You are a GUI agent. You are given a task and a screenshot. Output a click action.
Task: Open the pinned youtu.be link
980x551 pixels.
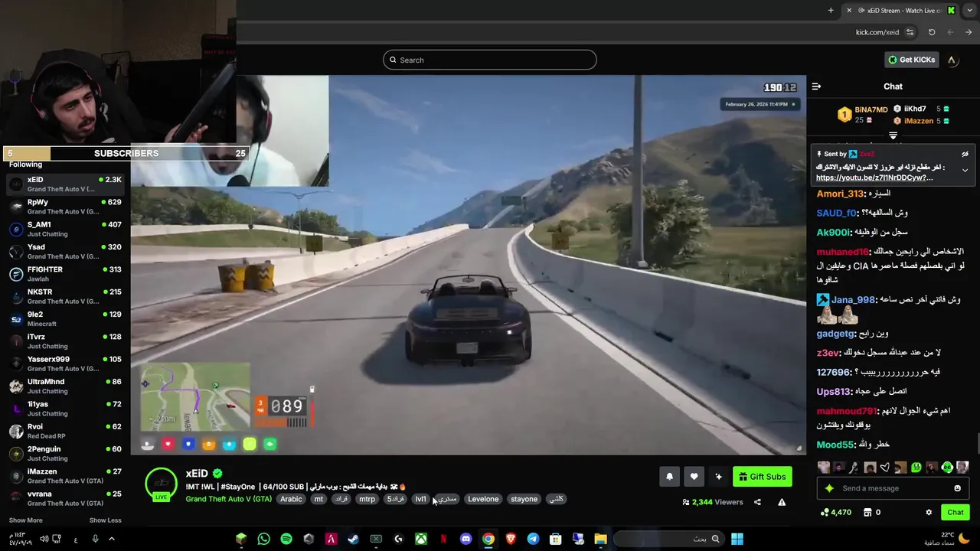(874, 178)
